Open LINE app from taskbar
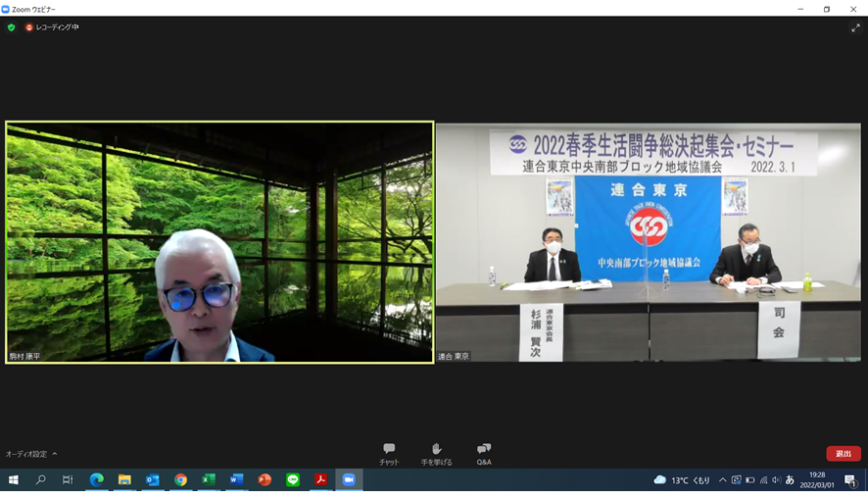Image resolution: width=868 pixels, height=498 pixels. [293, 479]
